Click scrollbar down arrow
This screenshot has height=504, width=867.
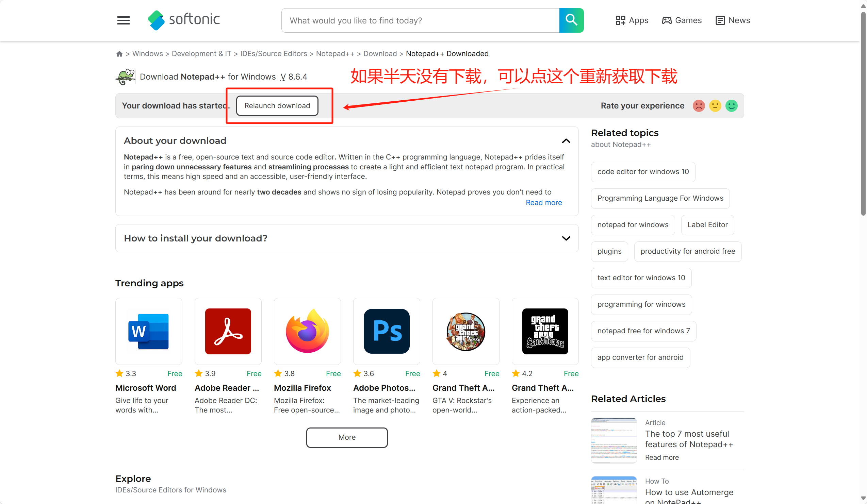pyautogui.click(x=863, y=498)
